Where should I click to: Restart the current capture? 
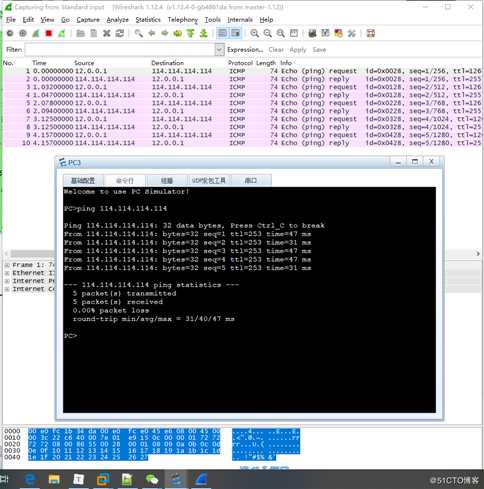(x=62, y=33)
